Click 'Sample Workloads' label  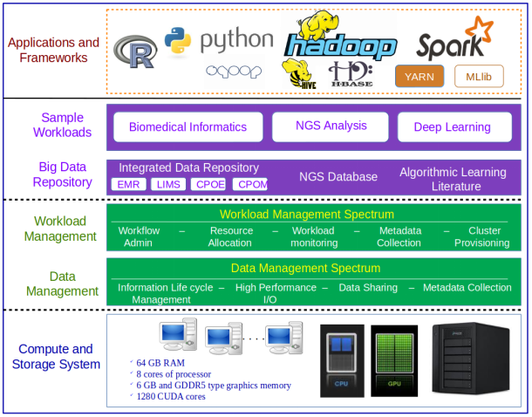tap(63, 125)
